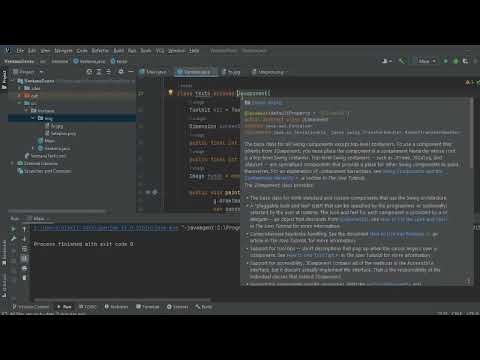Expand the orange out folder node

coord(19,96)
